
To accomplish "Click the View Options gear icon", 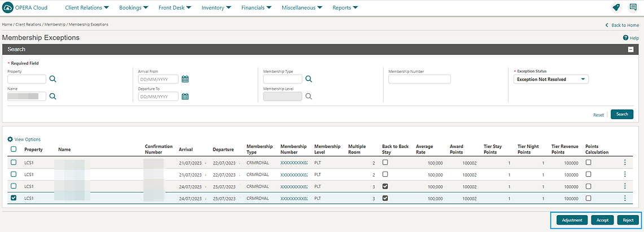I will 10,139.
